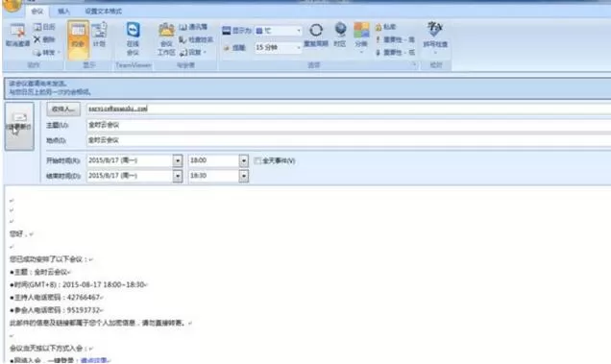The image size is (611, 364).
Task: Click the recipient address field
Action: point(349,109)
